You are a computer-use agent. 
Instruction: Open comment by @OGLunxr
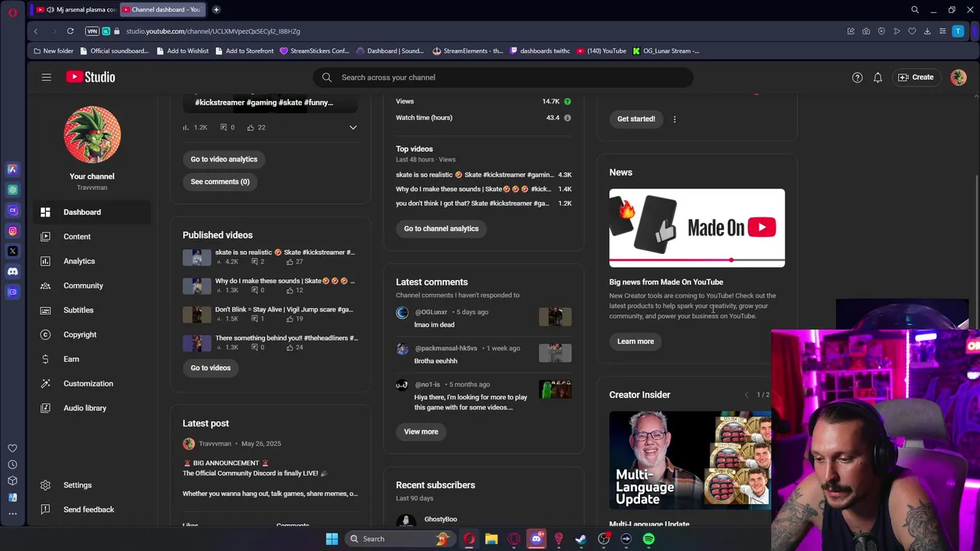484,318
